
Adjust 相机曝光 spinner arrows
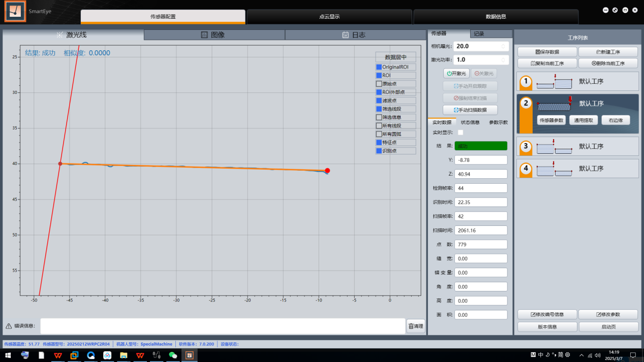click(x=503, y=46)
